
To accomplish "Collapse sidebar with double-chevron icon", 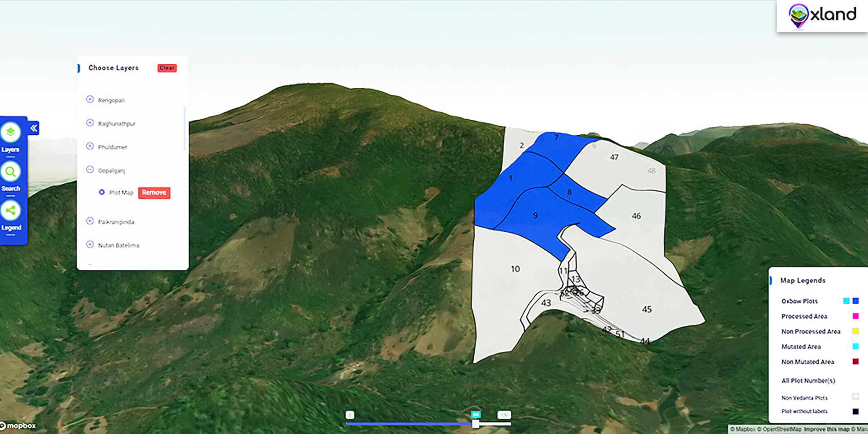I will tap(34, 129).
